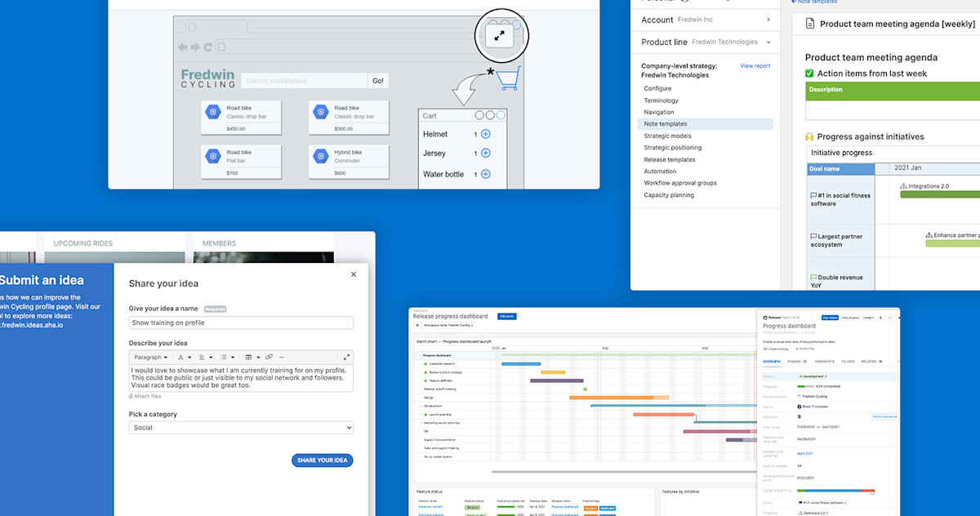Expand the idea editor with the fullscreen arrows icon
980x516 pixels.
[346, 357]
